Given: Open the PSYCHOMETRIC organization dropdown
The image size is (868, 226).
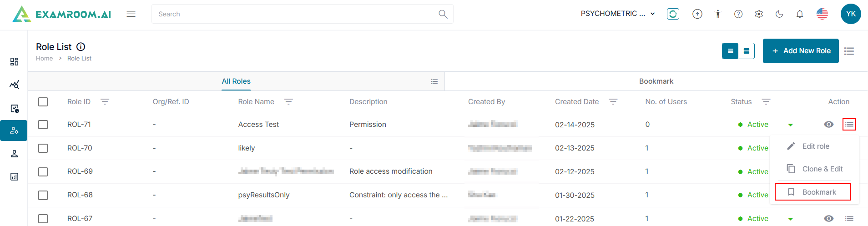Looking at the screenshot, I should click(x=618, y=14).
